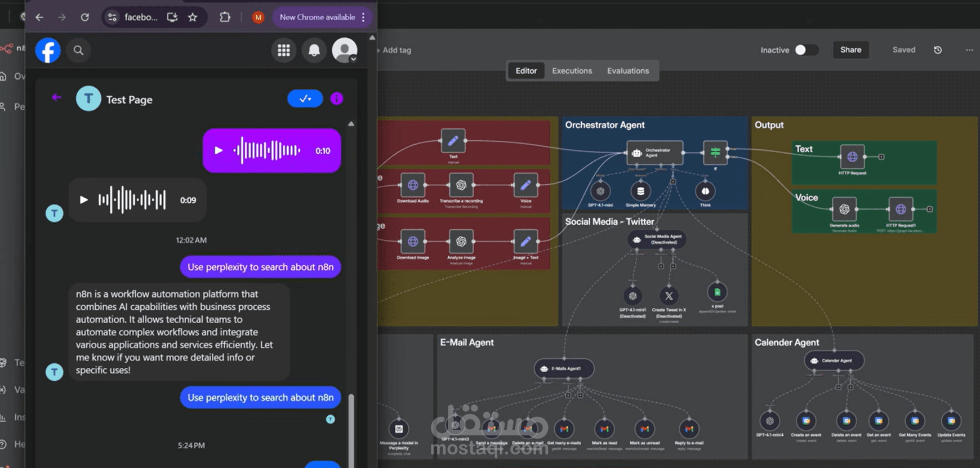Select the GPT-4.1-mini model node under Orchestrator

pos(600,191)
